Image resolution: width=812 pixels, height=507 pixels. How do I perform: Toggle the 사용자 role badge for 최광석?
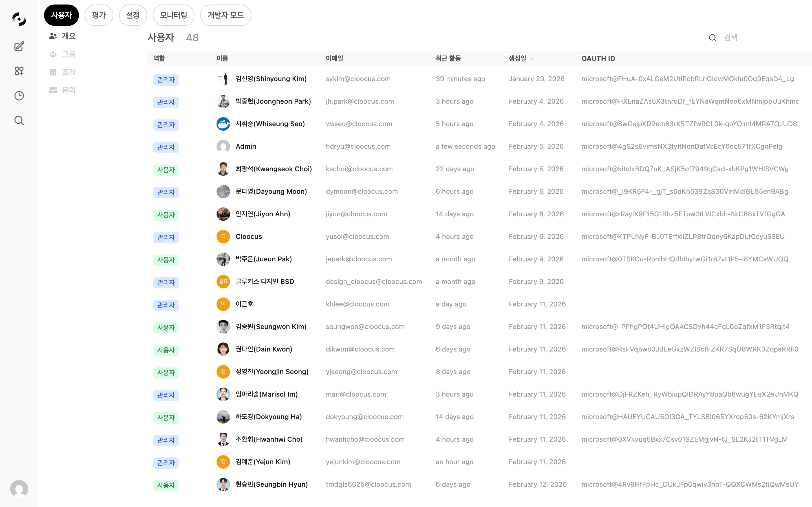[166, 170]
